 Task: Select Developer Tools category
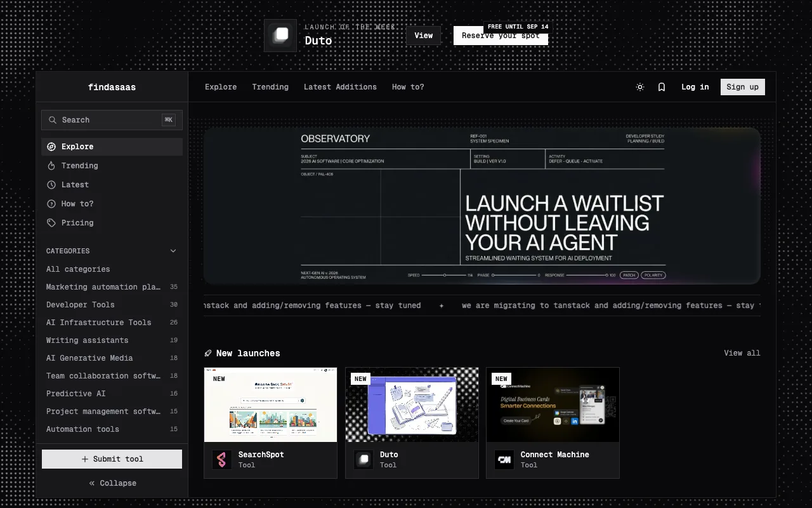coord(112,305)
